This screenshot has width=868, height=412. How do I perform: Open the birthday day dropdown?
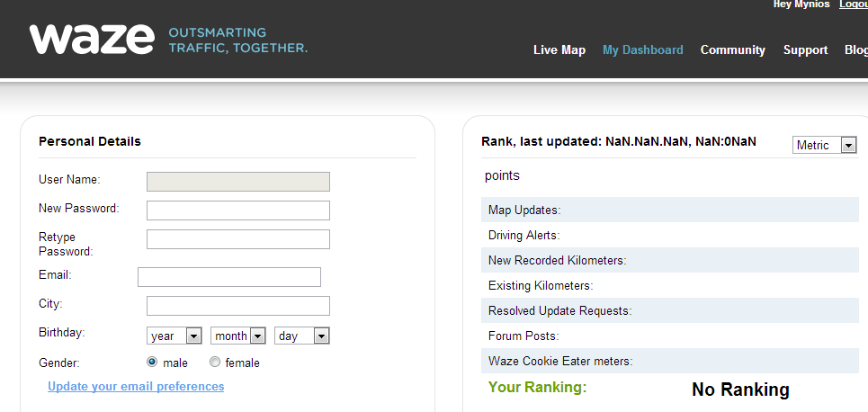pyautogui.click(x=301, y=336)
